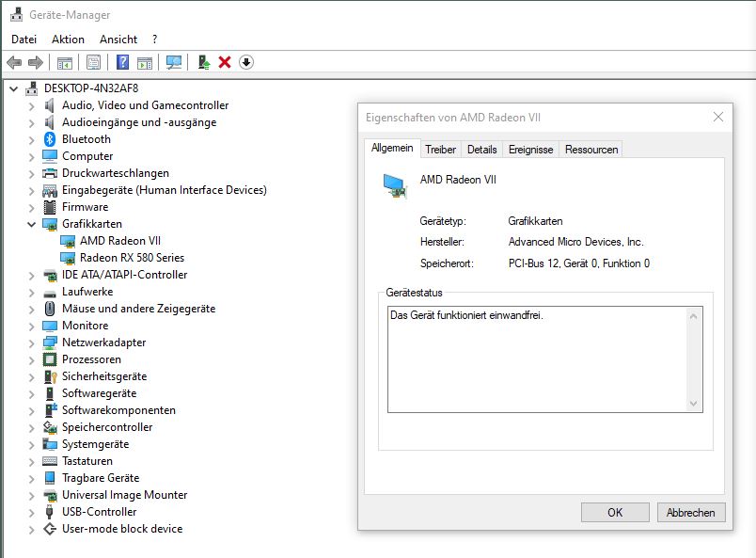Click the Disable device down-arrow icon
The height and width of the screenshot is (558, 756).
coord(246,62)
